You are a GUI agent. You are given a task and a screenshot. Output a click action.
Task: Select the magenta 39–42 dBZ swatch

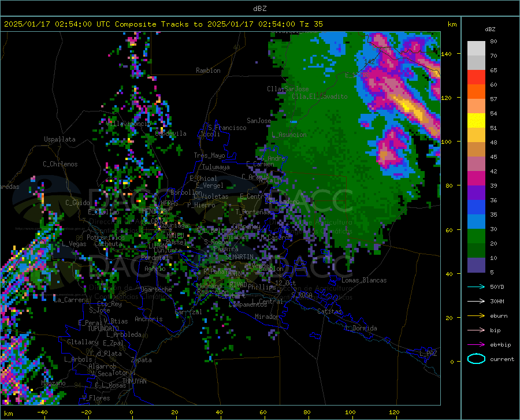pos(476,179)
